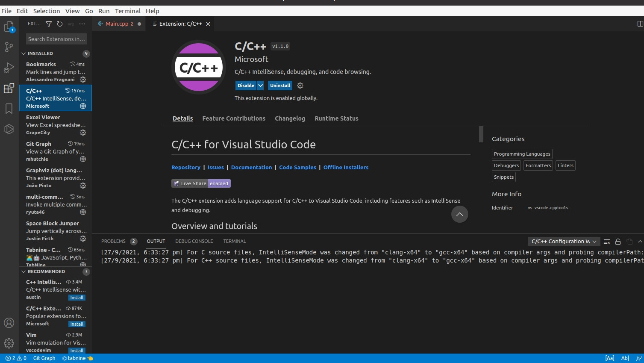Open the Changelog tab
Image resolution: width=644 pixels, height=363 pixels.
click(x=290, y=118)
